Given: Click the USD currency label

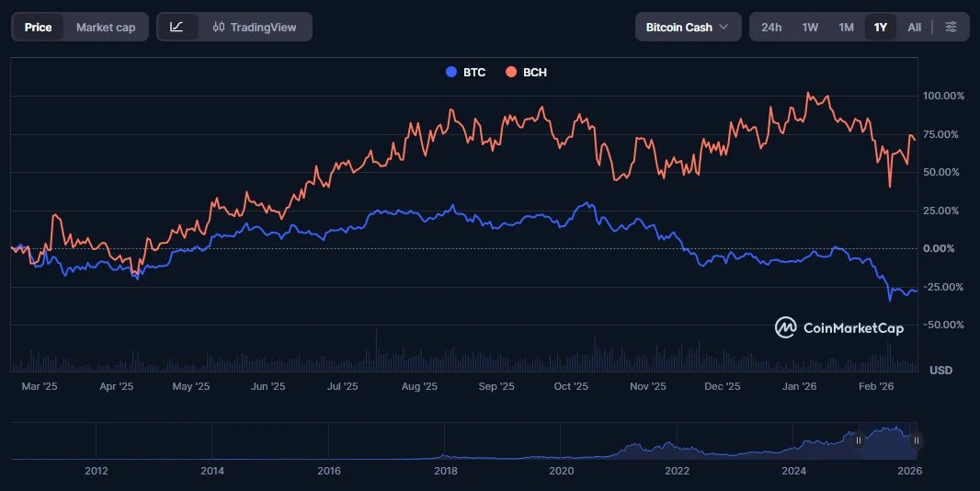Looking at the screenshot, I should 940,370.
